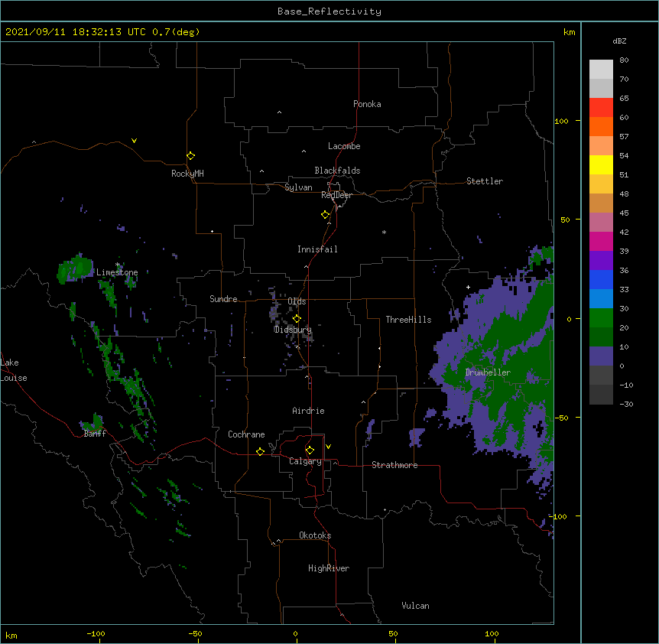659x644 pixels.
Task: Pick the red 60-65 dBZ legend swatch
Action: 601,108
